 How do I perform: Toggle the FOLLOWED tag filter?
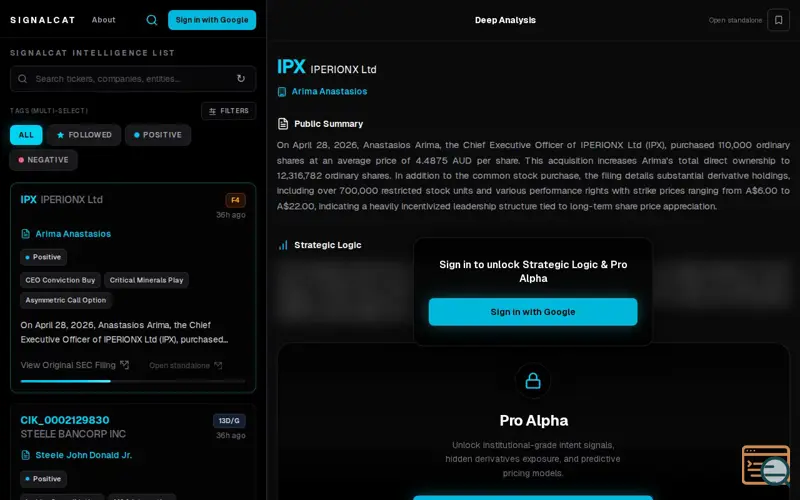coord(84,135)
